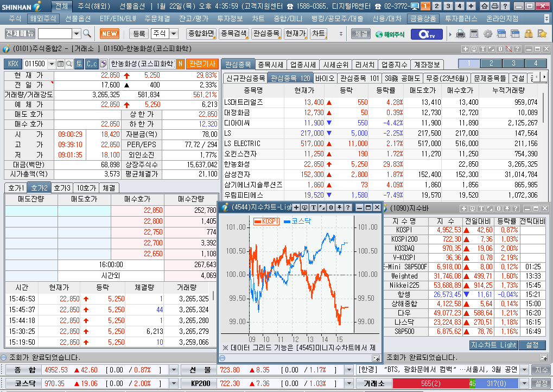Click the stock list icon beside code 011500
Viewport: 553px width, 392px height.
(x=60, y=64)
